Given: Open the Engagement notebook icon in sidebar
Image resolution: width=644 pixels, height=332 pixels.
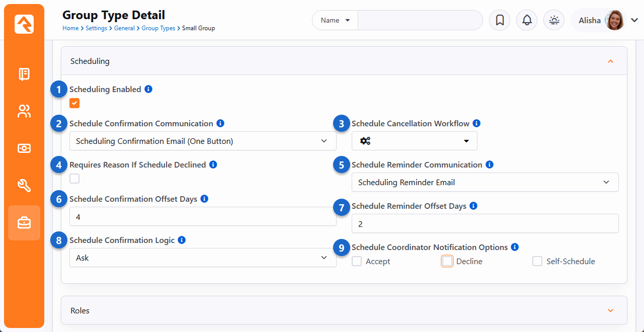Looking at the screenshot, I should 24,74.
